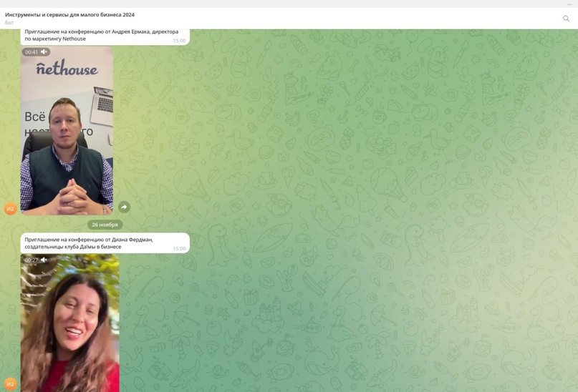Minimize the Telegram window

point(569,4)
